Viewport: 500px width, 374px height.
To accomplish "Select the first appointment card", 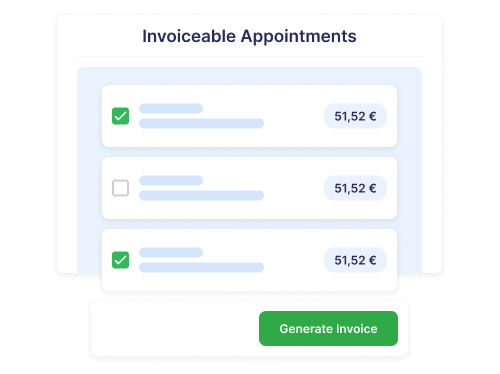I will (249, 116).
